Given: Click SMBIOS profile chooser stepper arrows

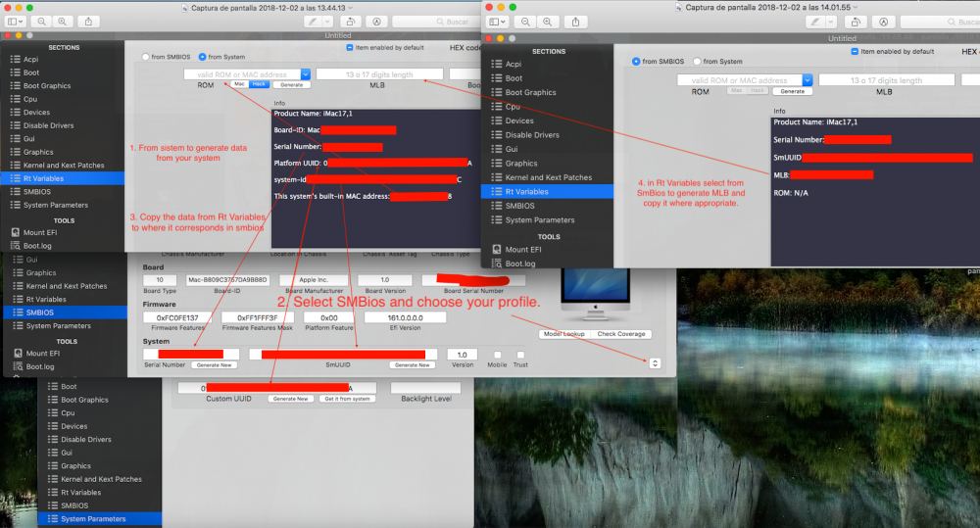Looking at the screenshot, I should 655,363.
